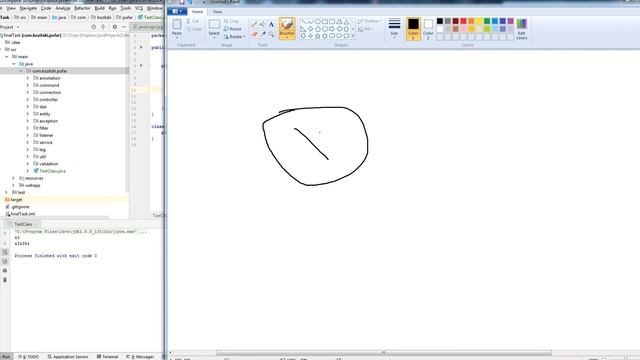Select the Fill with color bucket tool
The image size is (640, 360).
coord(263,24)
